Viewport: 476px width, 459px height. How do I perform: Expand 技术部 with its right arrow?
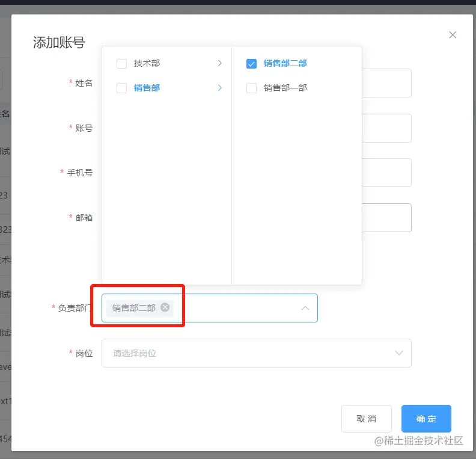point(220,63)
